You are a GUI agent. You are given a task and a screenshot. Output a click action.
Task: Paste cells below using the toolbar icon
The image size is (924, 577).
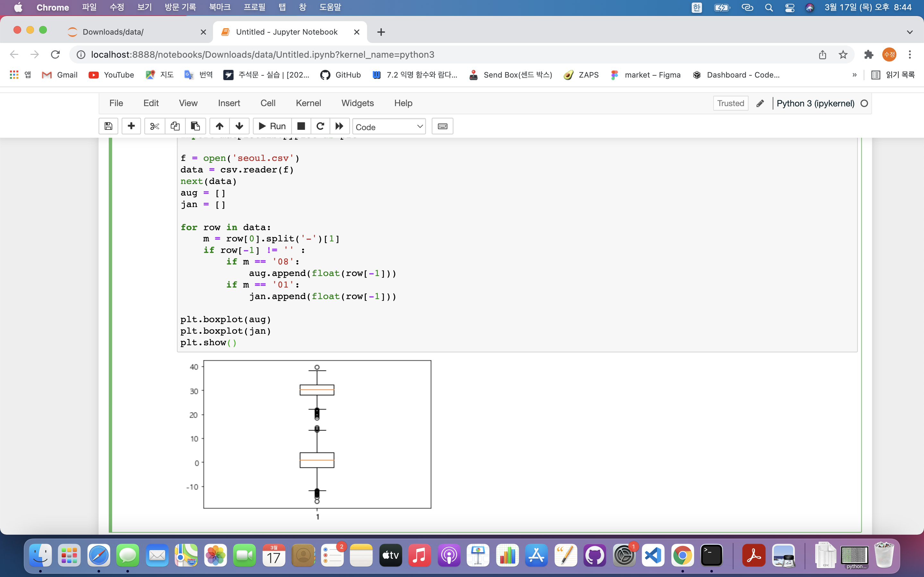pyautogui.click(x=195, y=126)
